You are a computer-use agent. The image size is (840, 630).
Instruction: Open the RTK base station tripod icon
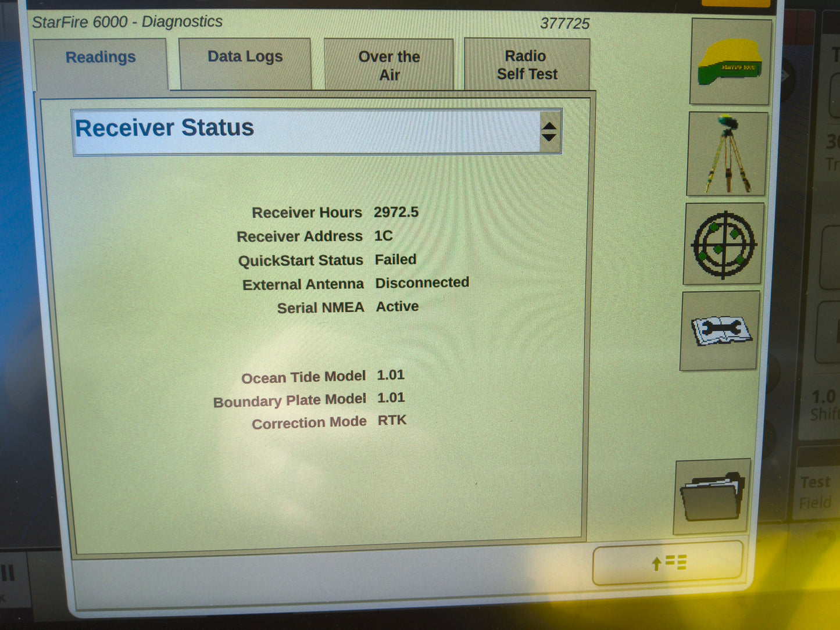[726, 154]
